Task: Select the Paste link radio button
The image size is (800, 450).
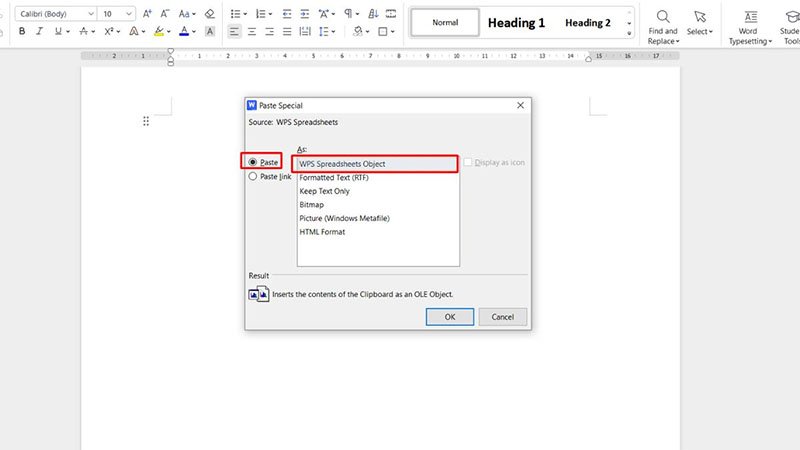Action: pos(253,177)
